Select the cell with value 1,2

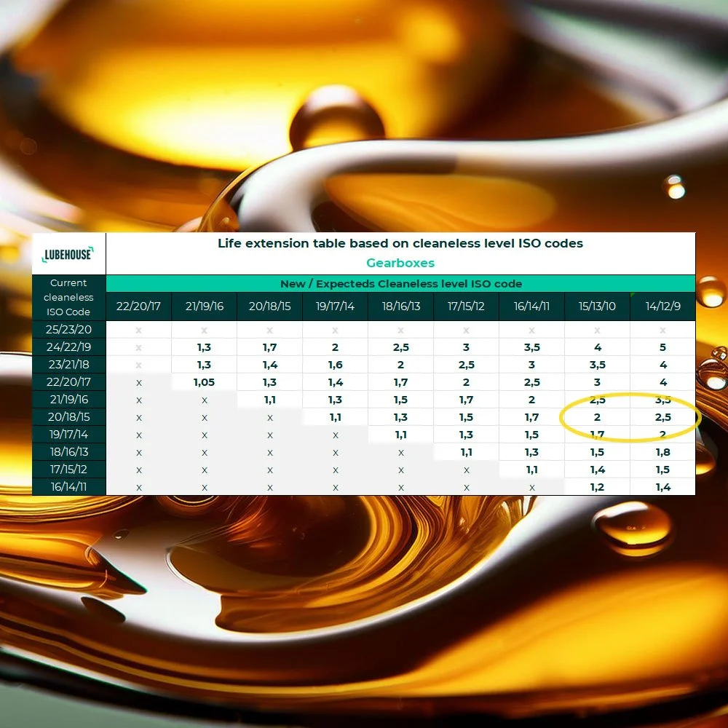click(597, 487)
